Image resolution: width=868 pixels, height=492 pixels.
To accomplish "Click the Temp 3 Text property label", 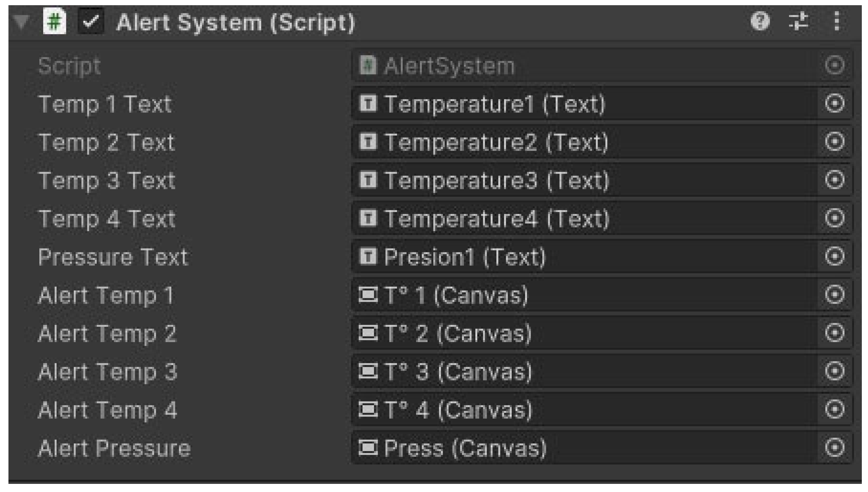I will [107, 180].
